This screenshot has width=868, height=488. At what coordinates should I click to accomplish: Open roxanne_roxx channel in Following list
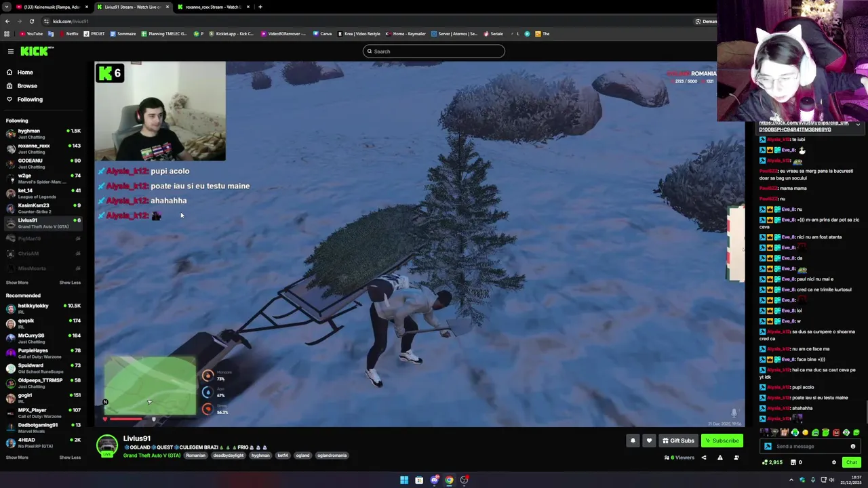coord(42,148)
